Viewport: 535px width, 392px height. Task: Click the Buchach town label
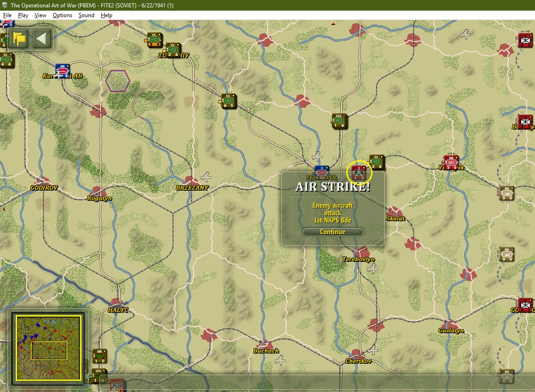click(266, 351)
